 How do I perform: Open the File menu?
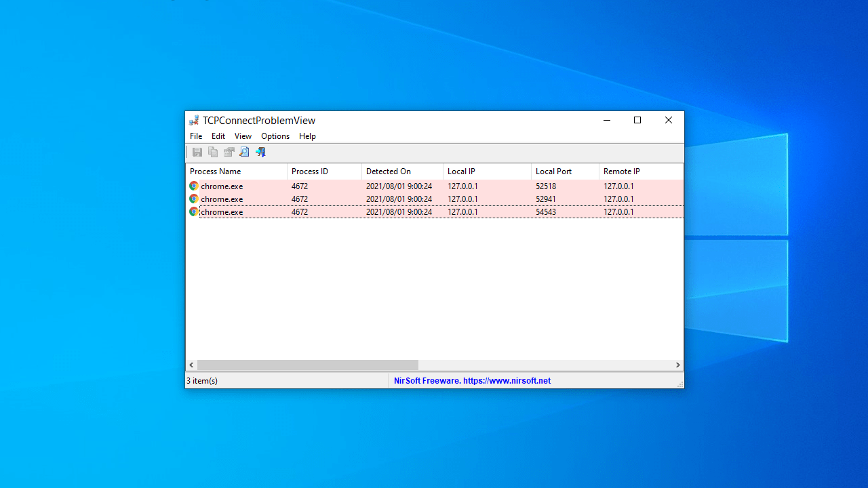(x=196, y=136)
